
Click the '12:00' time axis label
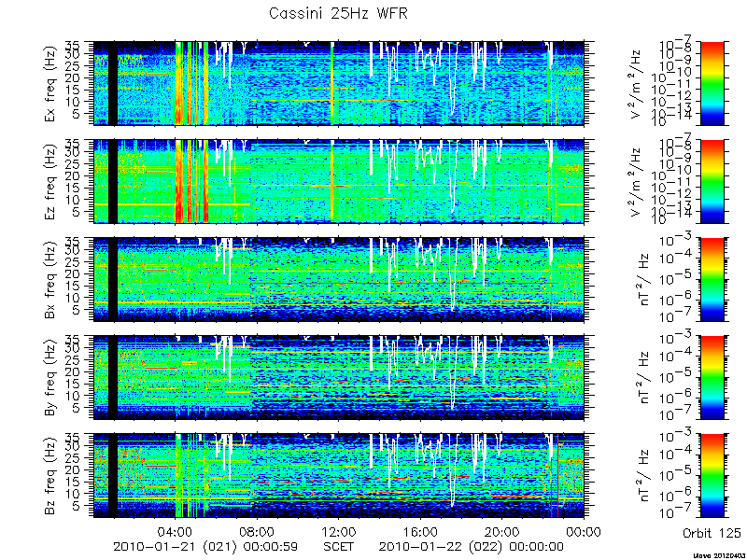click(339, 532)
